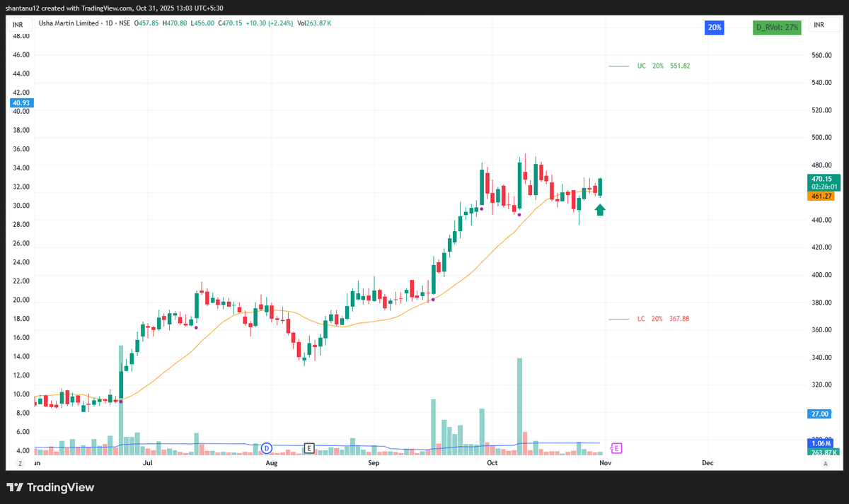This screenshot has height=504, width=849.
Task: Click the Sep label on time axis
Action: (374, 463)
